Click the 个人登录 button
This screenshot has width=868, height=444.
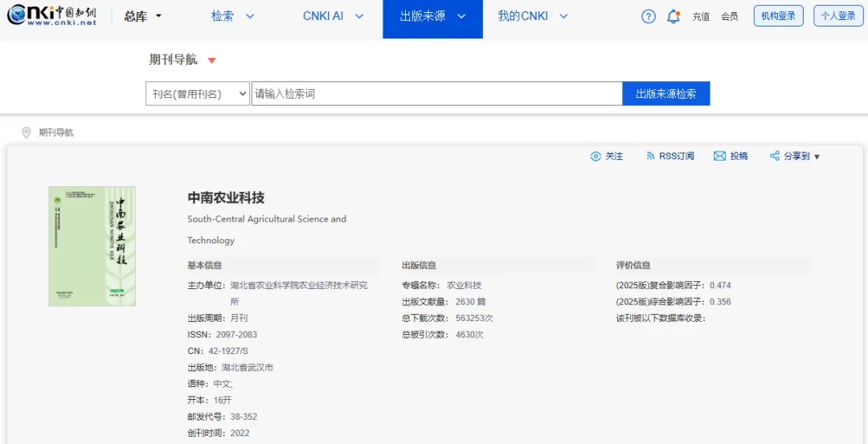838,16
